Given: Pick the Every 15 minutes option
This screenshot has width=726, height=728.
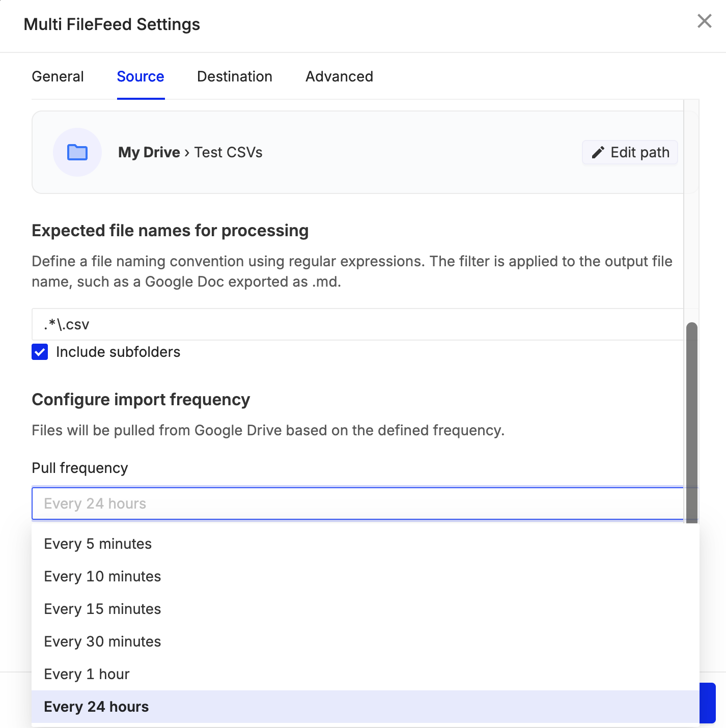Looking at the screenshot, I should coord(365,609).
